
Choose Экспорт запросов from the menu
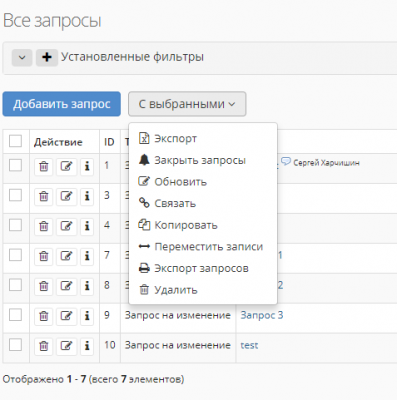pyautogui.click(x=203, y=268)
